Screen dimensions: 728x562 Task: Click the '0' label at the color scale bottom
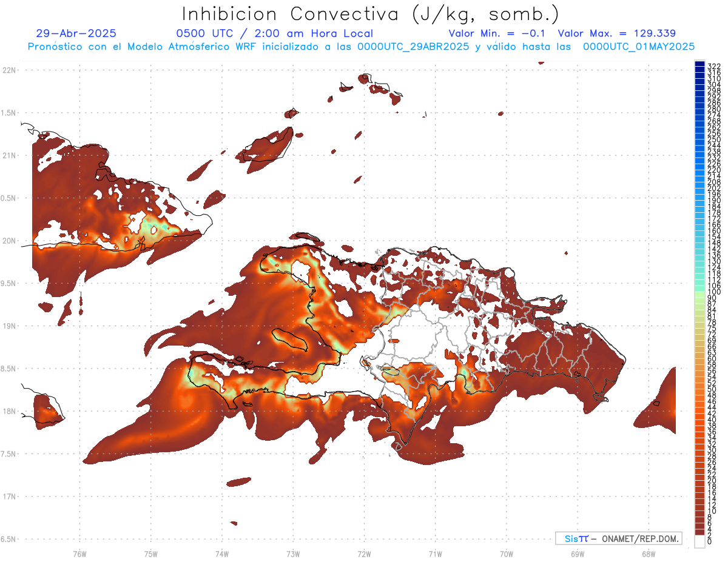710,542
